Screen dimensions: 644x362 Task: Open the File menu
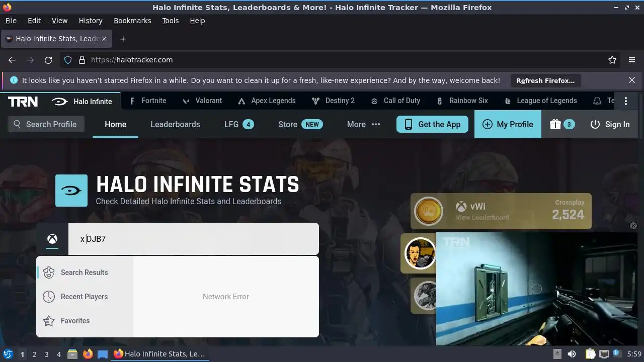(11, 21)
